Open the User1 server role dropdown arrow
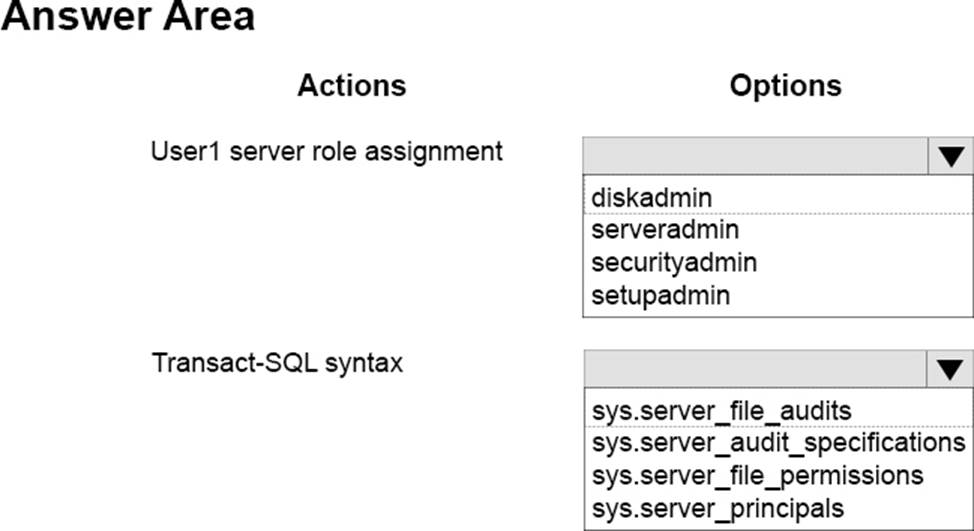Screen dimensions: 974x531 coord(950,157)
